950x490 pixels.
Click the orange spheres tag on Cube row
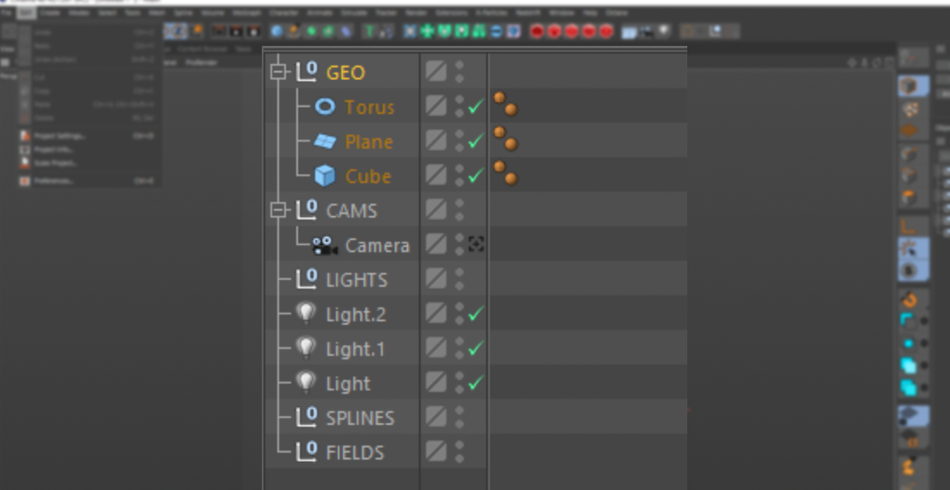pos(505,173)
